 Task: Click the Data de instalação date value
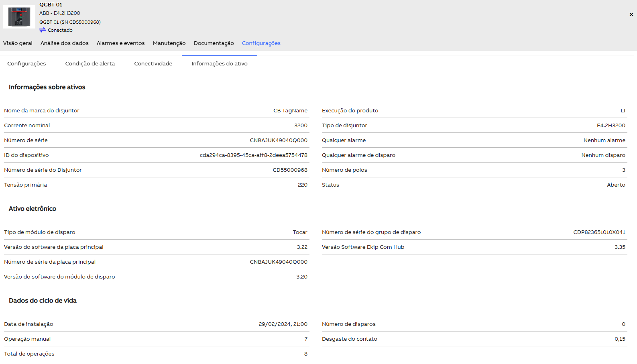(x=283, y=324)
